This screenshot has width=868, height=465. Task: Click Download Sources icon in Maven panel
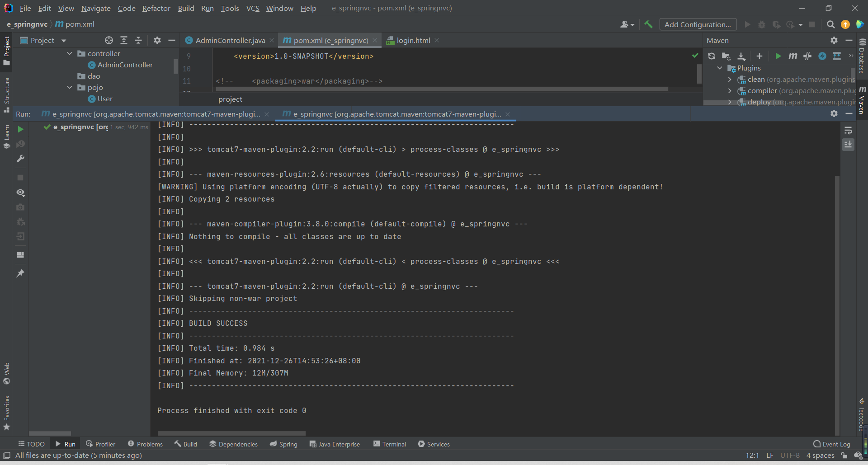coord(741,56)
